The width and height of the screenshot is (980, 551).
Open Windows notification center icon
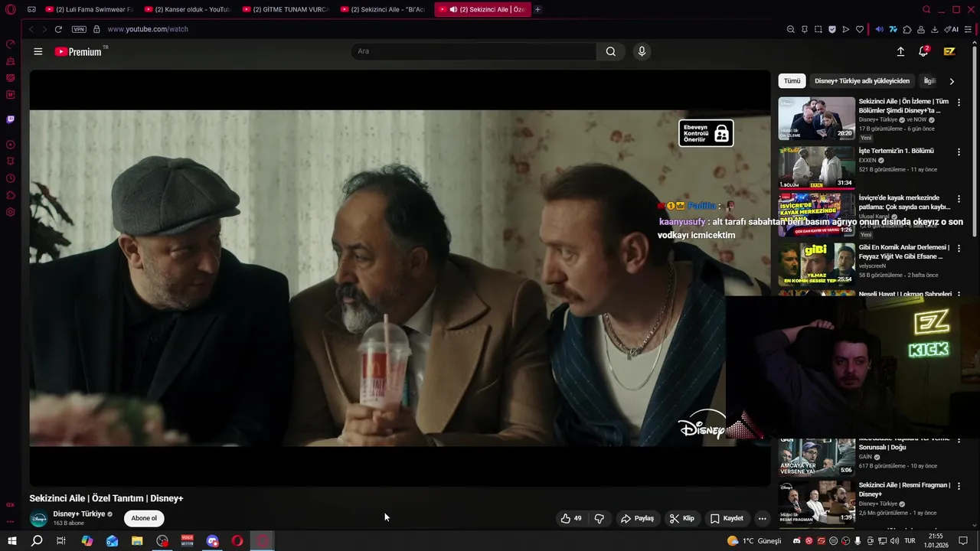tap(963, 541)
